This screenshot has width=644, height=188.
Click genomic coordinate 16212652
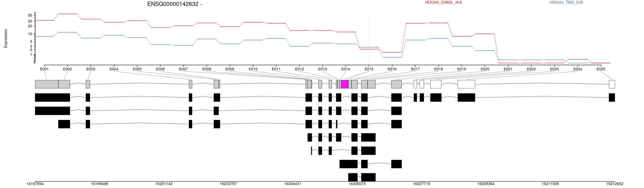pos(615,184)
